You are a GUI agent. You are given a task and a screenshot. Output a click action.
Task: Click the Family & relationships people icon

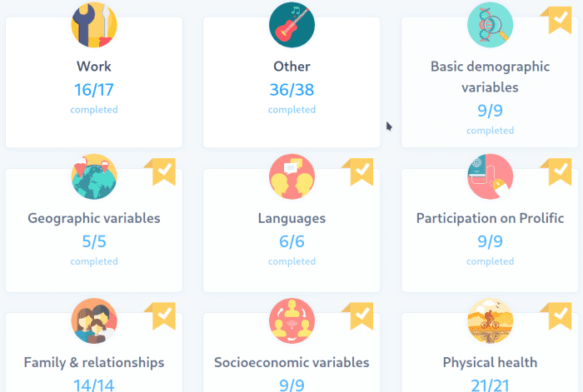pos(94,321)
